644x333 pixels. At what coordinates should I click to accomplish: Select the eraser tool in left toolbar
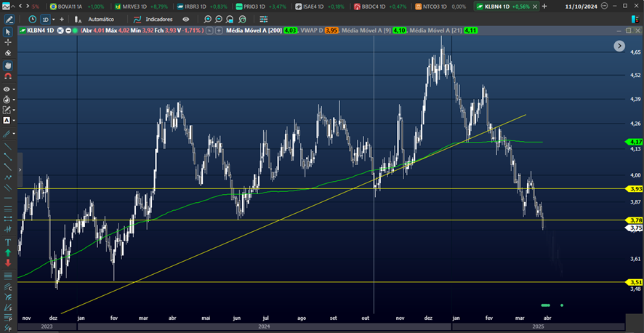8,53
